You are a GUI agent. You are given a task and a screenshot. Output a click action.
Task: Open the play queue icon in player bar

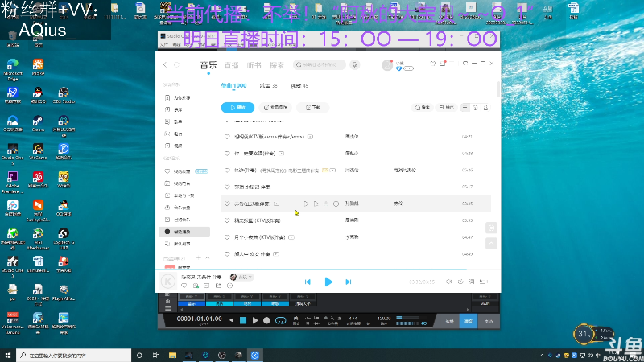point(483,282)
